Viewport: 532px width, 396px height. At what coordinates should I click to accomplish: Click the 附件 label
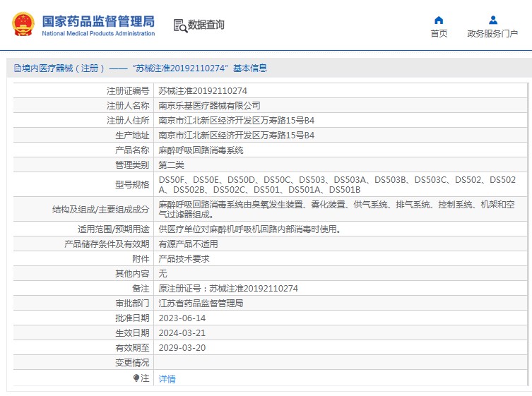141,259
